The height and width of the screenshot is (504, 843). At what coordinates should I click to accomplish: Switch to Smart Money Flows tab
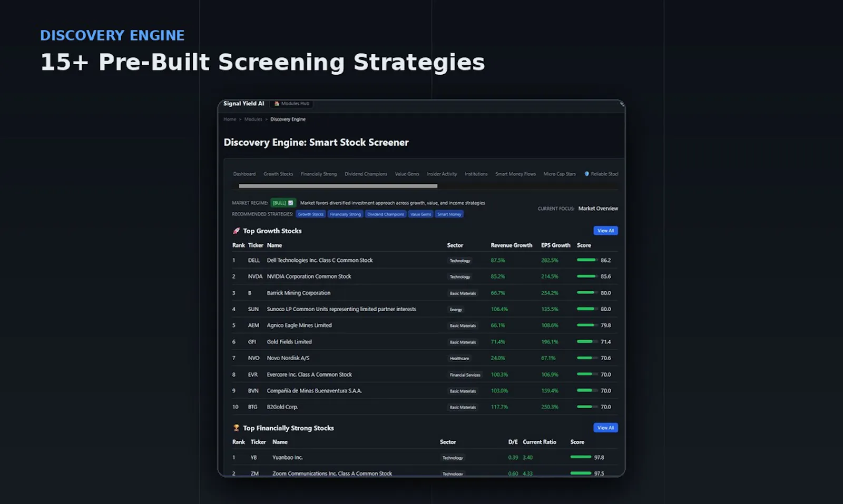pos(515,174)
